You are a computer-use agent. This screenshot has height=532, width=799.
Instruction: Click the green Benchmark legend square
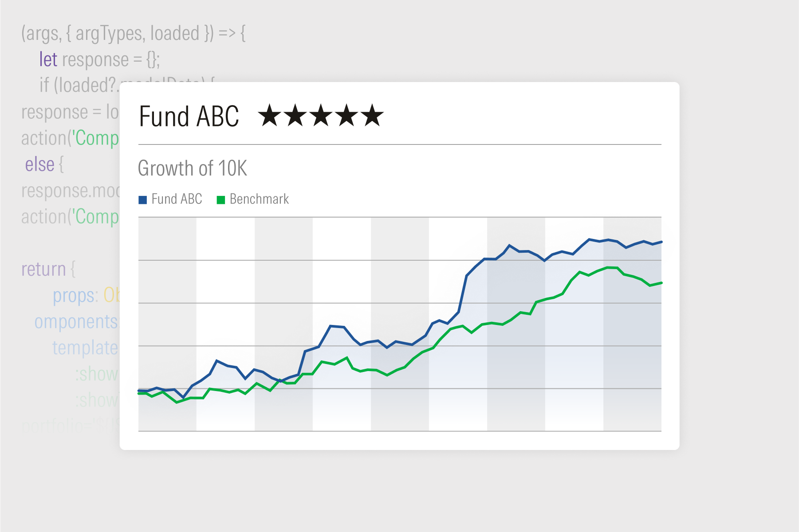point(221,200)
